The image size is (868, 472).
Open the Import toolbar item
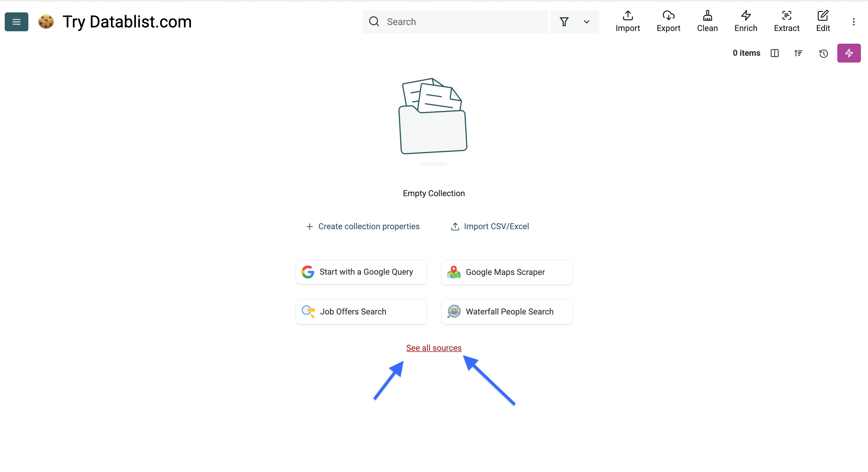point(627,21)
